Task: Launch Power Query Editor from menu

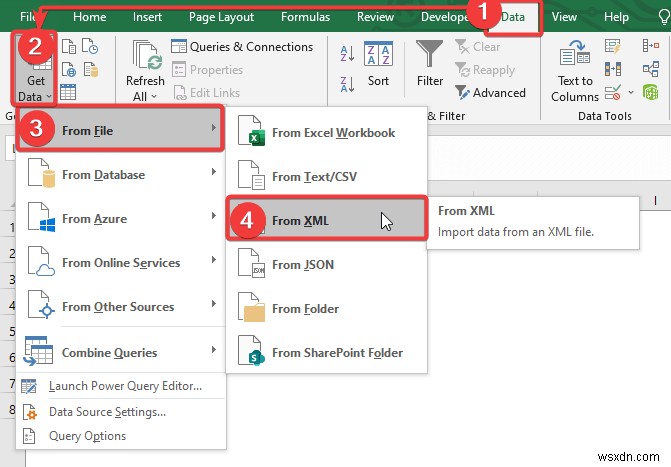Action: (121, 386)
